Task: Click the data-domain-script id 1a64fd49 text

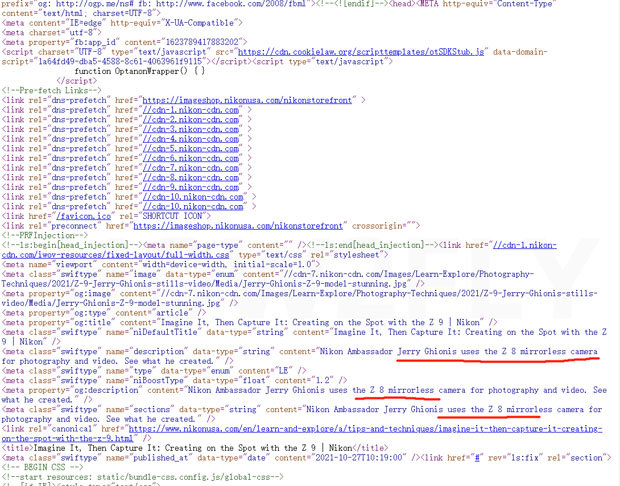Action: click(122, 62)
